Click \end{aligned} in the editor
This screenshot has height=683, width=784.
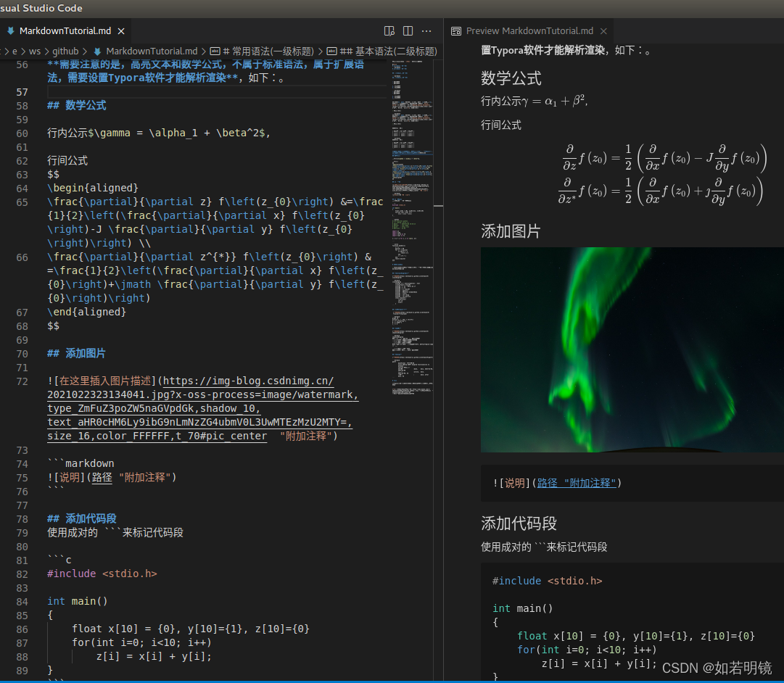click(x=86, y=312)
